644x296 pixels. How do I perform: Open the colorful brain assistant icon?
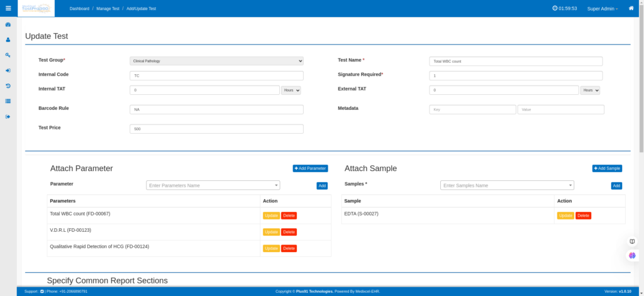point(632,255)
